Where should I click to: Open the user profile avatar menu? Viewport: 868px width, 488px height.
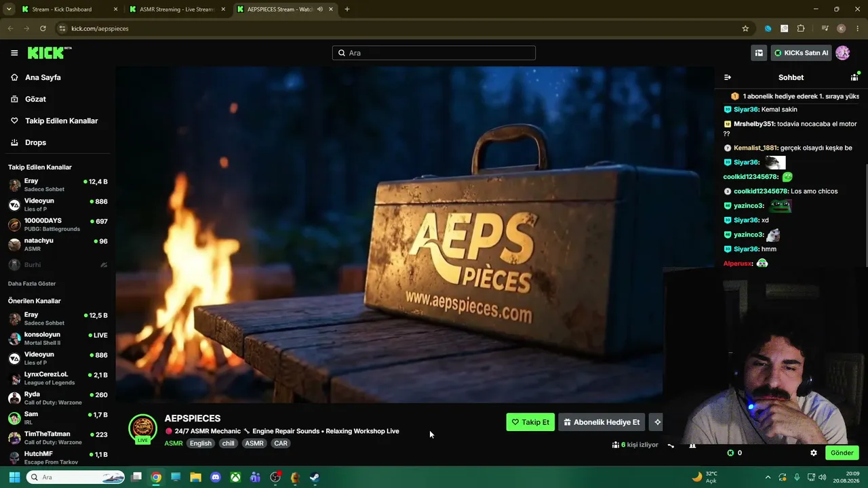tap(843, 53)
